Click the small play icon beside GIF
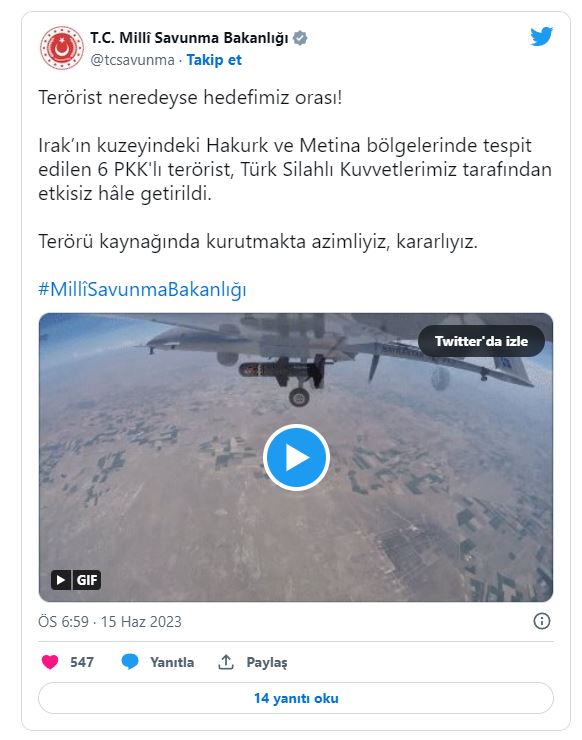 pyautogui.click(x=61, y=580)
